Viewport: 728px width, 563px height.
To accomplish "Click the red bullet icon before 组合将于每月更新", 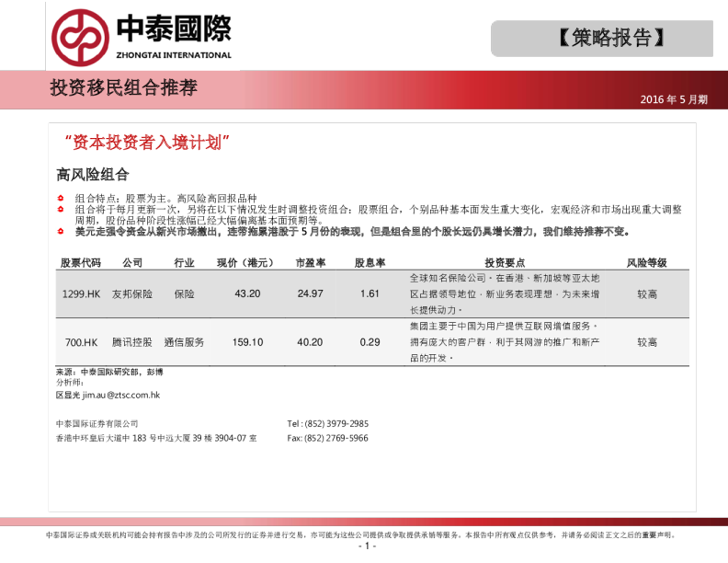I will pyautogui.click(x=61, y=210).
